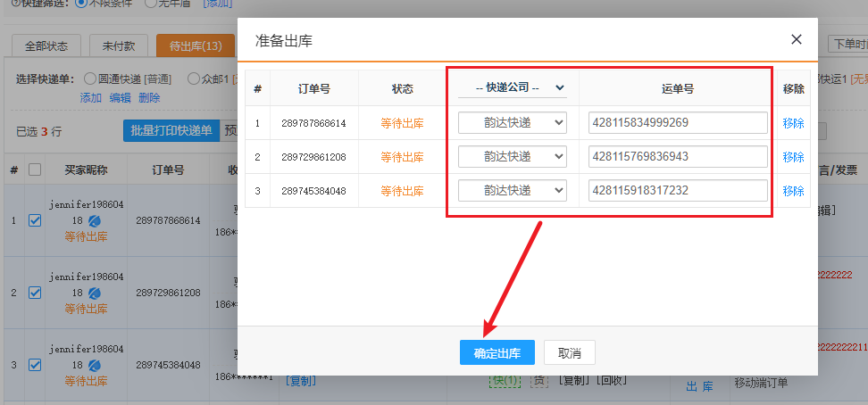The image size is (868, 405).
Task: Uncheck the row 1 order checkbox
Action: (x=35, y=221)
